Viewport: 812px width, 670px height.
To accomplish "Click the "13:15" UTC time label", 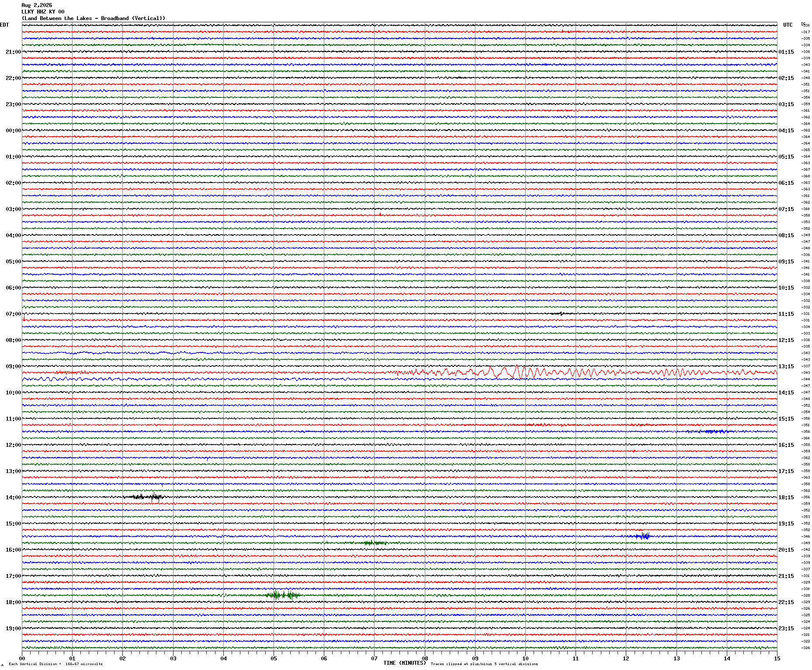I will (786, 366).
